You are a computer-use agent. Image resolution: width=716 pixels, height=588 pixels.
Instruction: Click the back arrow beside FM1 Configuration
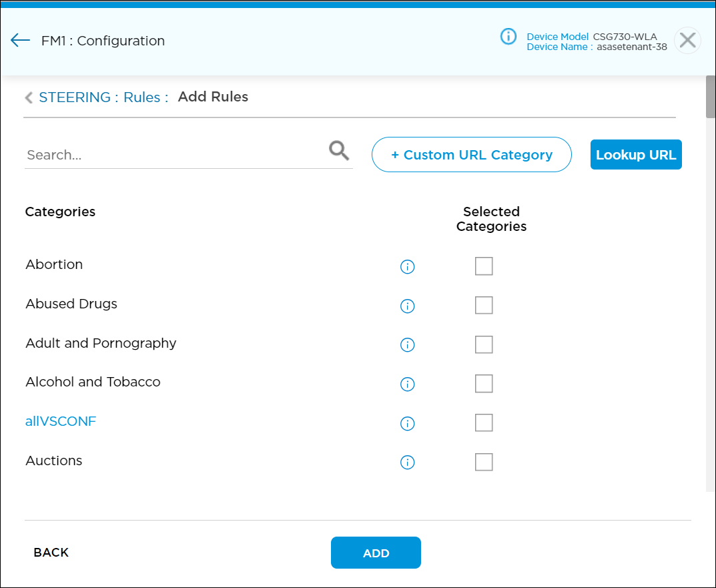(x=20, y=41)
